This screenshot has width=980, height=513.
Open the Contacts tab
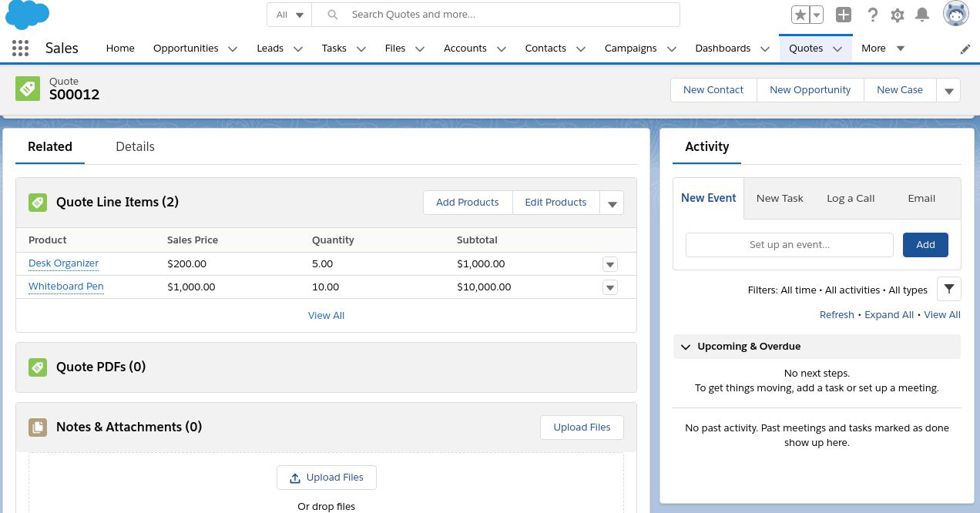click(545, 48)
